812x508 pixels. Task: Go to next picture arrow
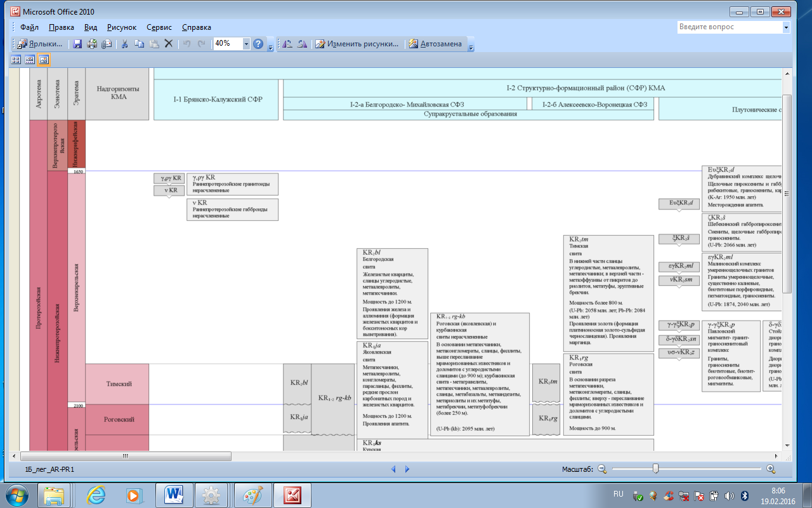pos(407,469)
